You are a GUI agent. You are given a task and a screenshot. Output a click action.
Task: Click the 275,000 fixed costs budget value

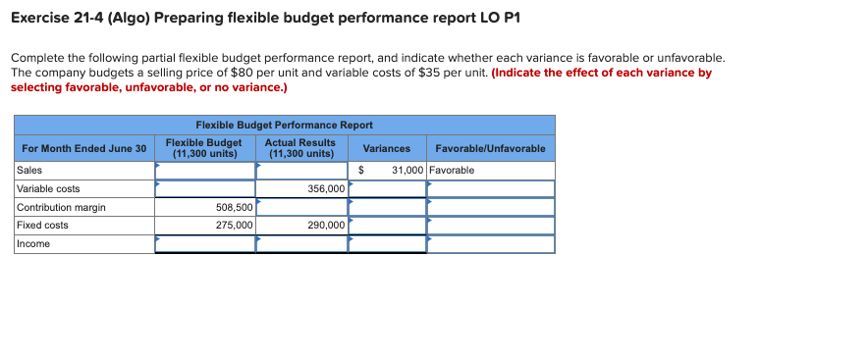[x=234, y=226]
